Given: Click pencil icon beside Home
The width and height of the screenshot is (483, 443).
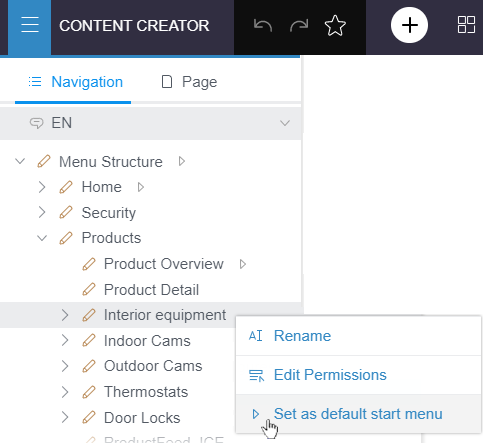Looking at the screenshot, I should [66, 187].
